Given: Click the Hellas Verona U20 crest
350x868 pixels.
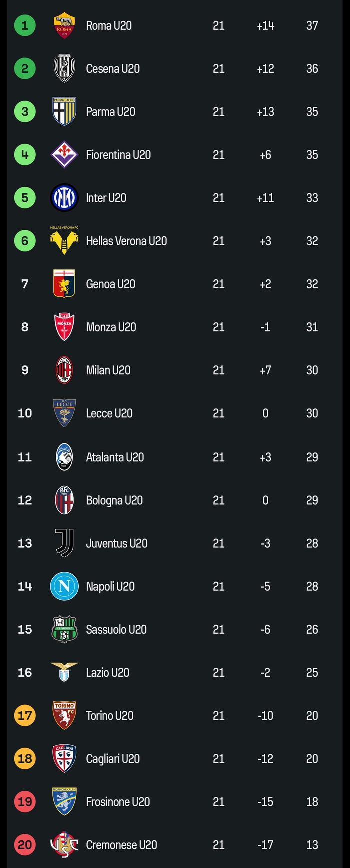Looking at the screenshot, I should pos(64,240).
